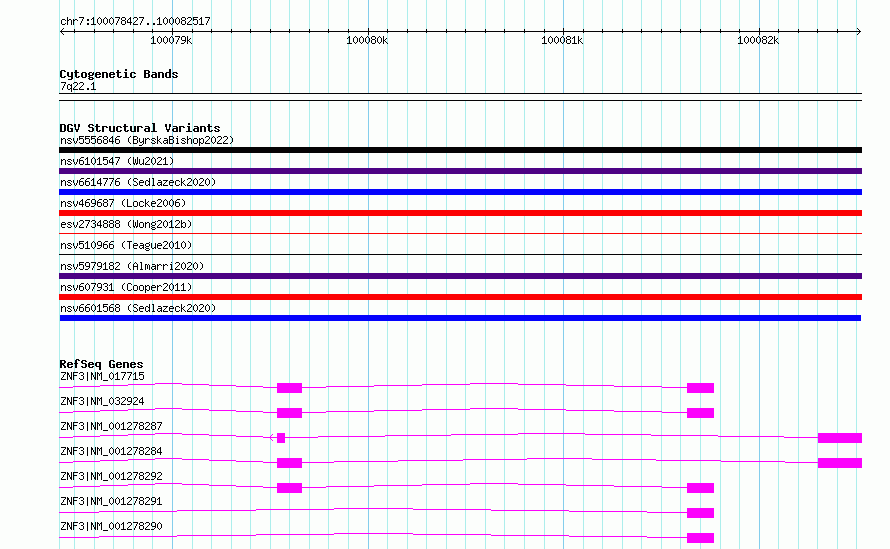890x549 pixels.
Task: Open variant label nsv5979182 (Almarri2020)
Action: pos(132,266)
